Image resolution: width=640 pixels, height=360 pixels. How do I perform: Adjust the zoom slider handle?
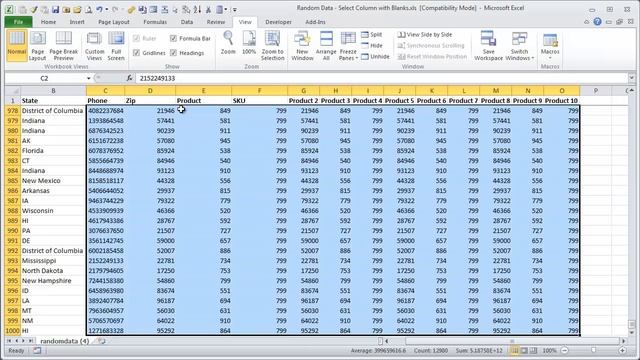[x=593, y=351]
